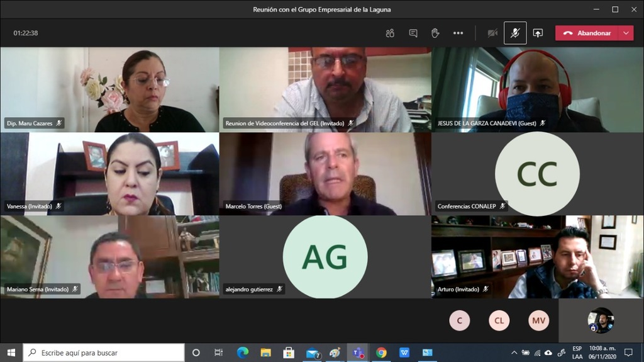The image size is (644, 362).
Task: Open Microsoft Edge from the taskbar
Action: pos(242,353)
